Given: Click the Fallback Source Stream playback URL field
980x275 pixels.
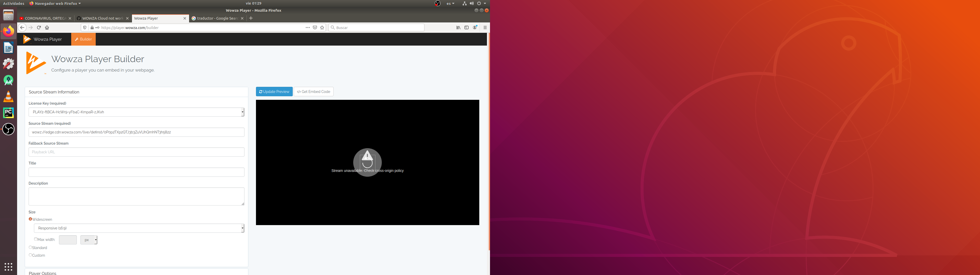Looking at the screenshot, I should pyautogui.click(x=136, y=152).
